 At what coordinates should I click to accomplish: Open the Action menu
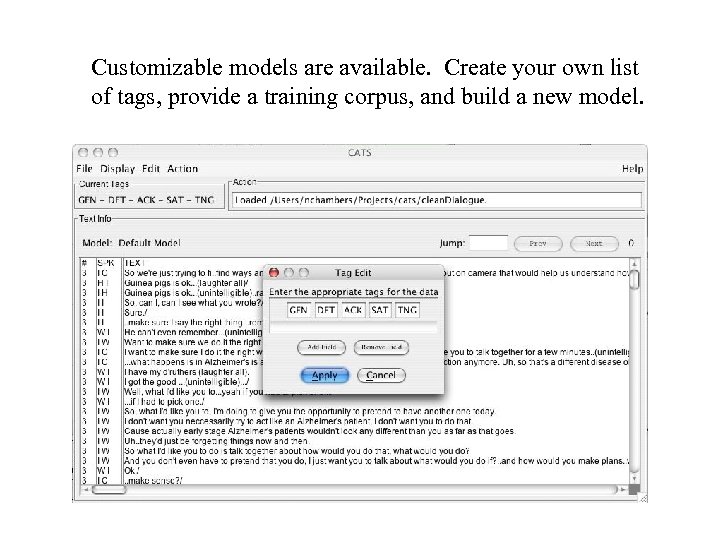(182, 169)
